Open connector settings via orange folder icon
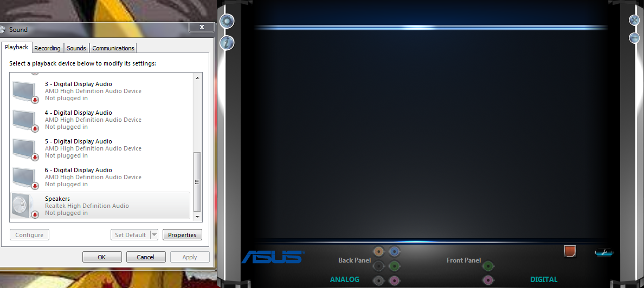 570,251
